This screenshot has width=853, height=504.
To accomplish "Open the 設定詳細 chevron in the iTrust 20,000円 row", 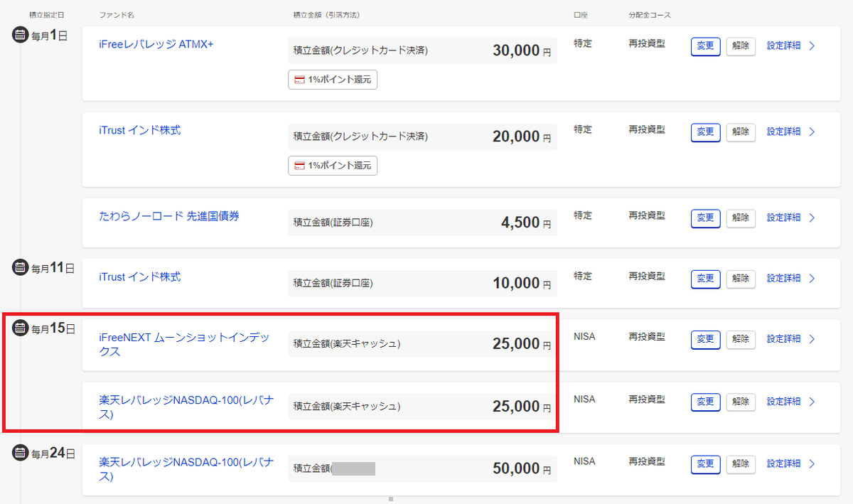I will 812,132.
